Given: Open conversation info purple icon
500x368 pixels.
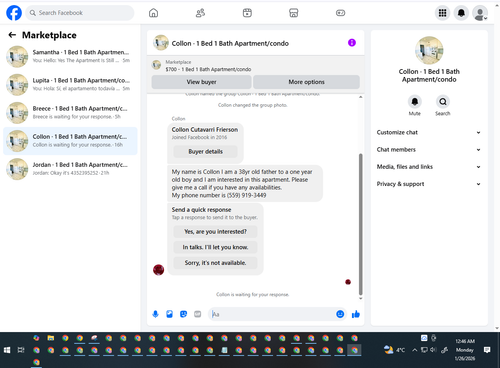Looking at the screenshot, I should 352,43.
